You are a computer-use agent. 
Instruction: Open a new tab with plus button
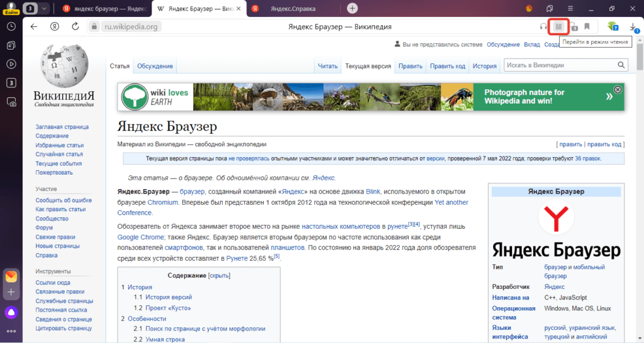point(353,8)
